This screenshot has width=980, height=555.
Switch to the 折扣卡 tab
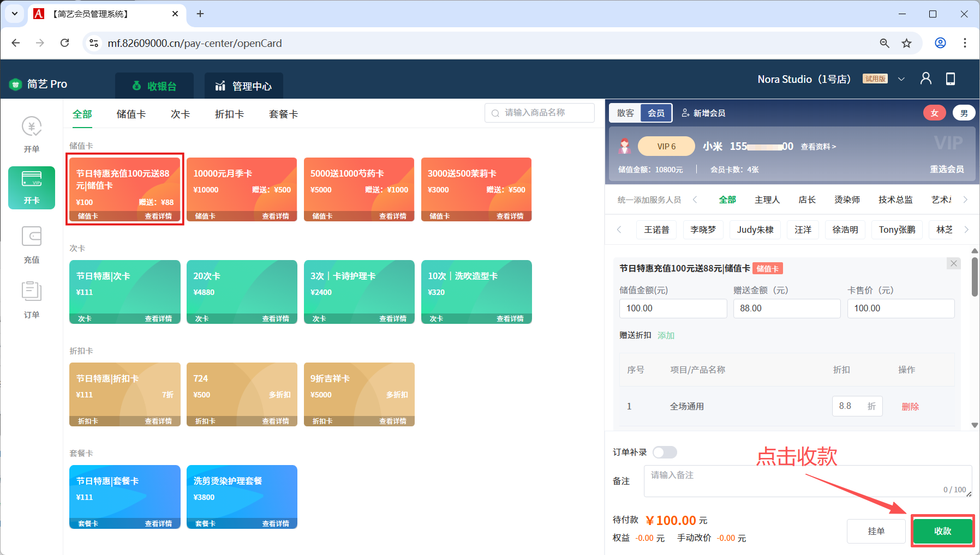(x=229, y=114)
